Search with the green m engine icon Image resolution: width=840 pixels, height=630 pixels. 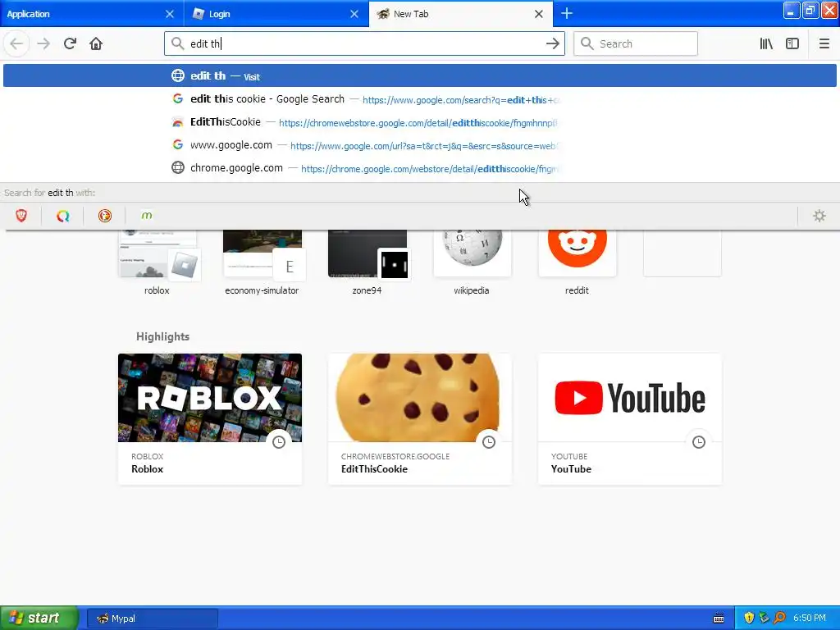point(147,216)
